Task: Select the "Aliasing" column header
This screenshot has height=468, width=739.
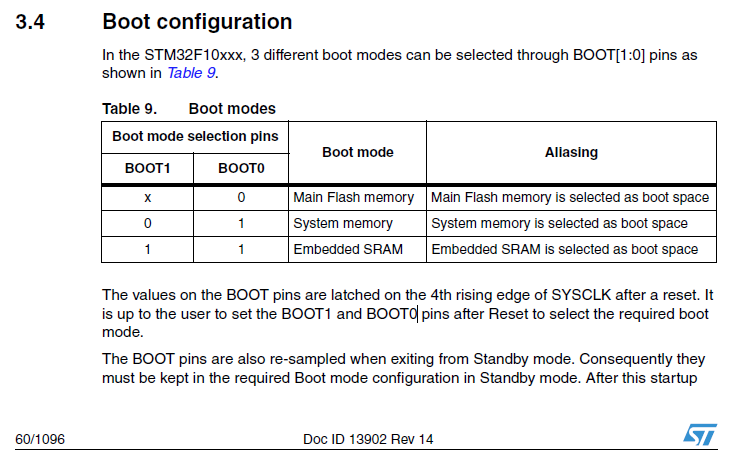Action: (x=571, y=152)
